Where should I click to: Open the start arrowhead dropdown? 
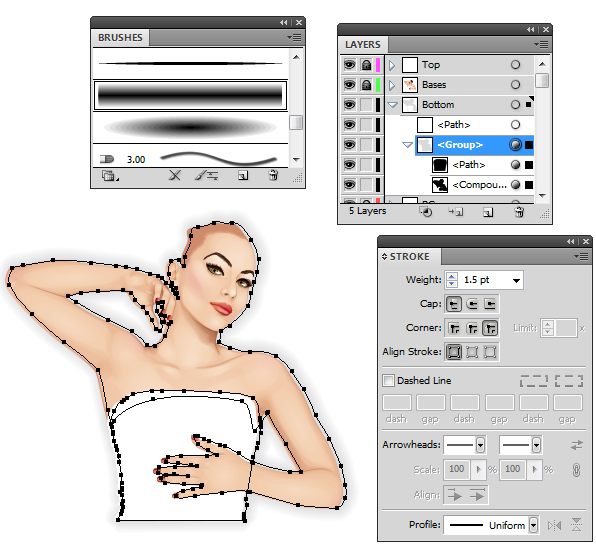pos(480,445)
